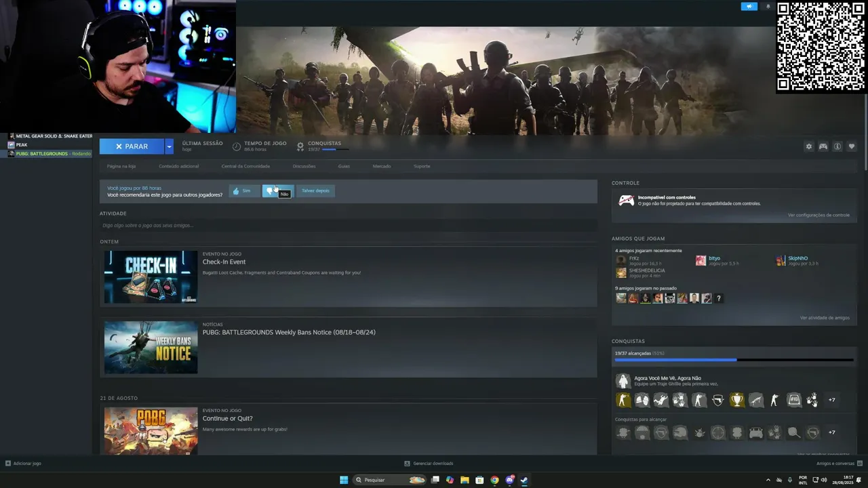Click the Ghillie suit achievement icon

click(623, 381)
